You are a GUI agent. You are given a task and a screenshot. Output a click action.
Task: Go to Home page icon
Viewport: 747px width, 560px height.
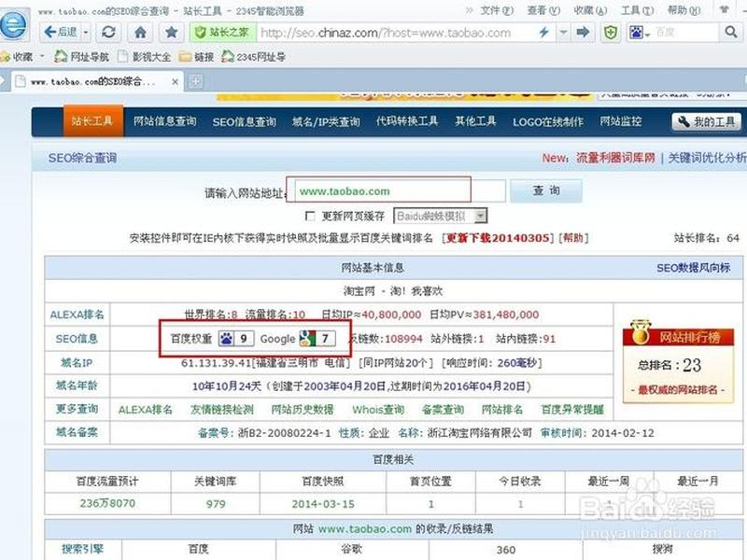coord(140,33)
